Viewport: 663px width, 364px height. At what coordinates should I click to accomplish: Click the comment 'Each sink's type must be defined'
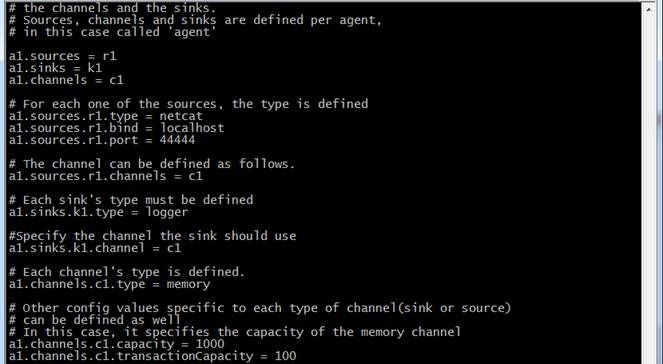tap(138, 200)
